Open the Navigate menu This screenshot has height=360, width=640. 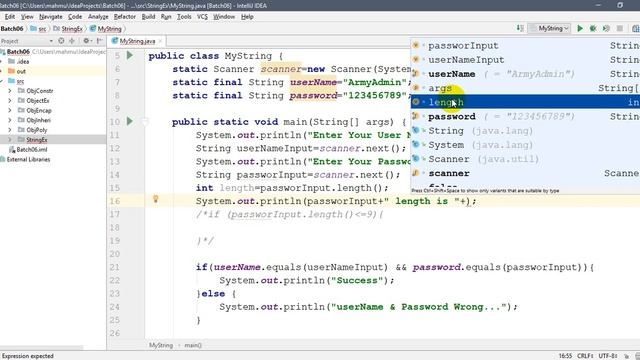pyautogui.click(x=51, y=17)
